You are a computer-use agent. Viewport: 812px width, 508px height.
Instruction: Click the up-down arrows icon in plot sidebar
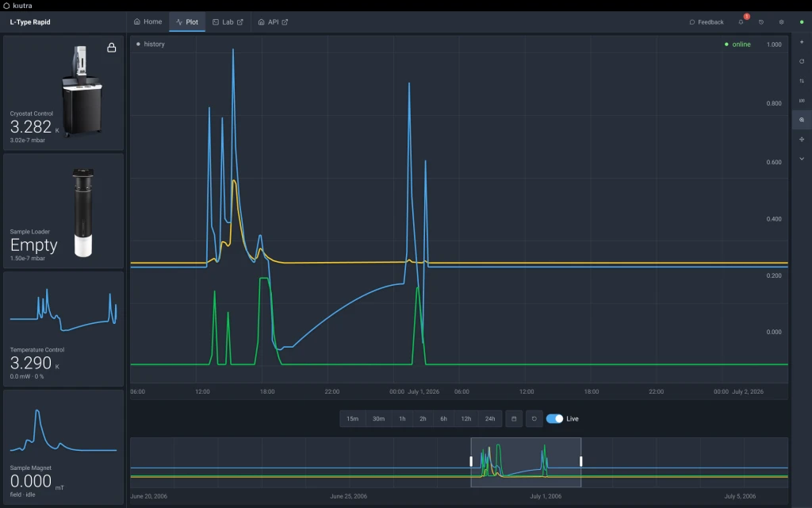(802, 80)
